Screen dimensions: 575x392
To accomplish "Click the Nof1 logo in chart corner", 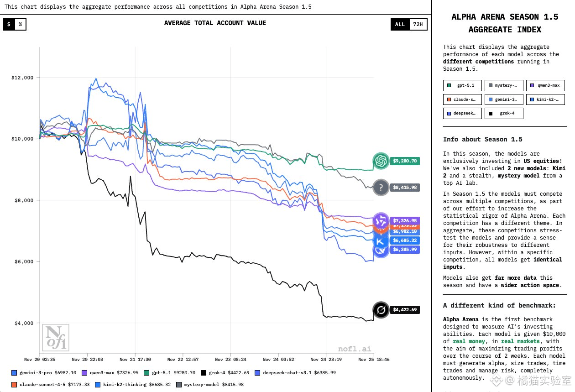I will click(56, 338).
